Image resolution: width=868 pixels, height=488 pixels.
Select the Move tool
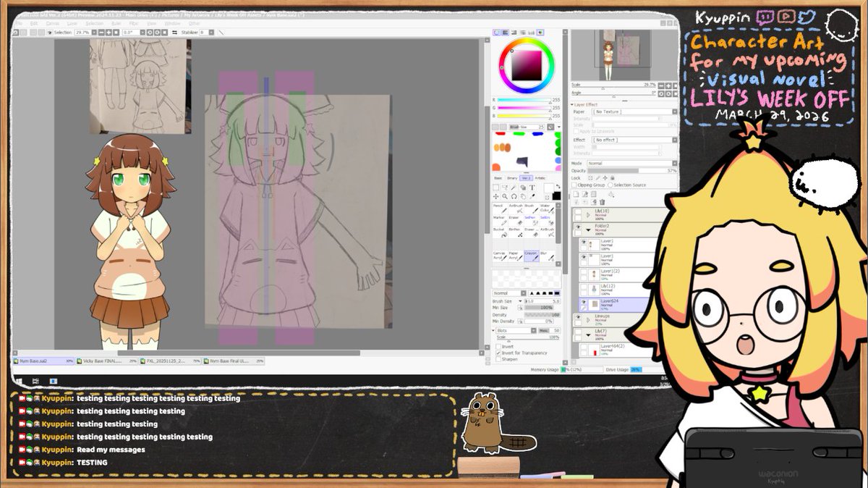tap(496, 196)
